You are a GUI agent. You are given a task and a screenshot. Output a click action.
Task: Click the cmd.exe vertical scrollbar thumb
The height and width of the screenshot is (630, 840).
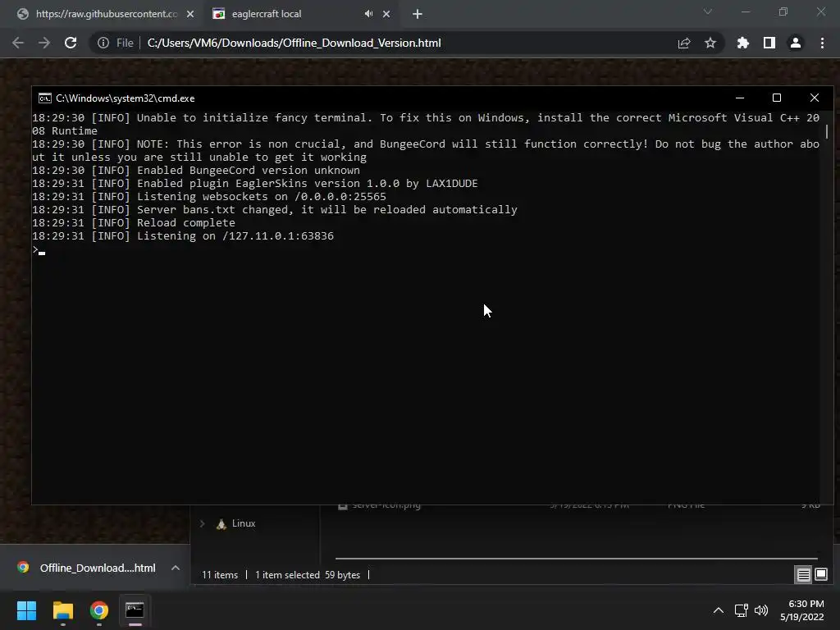point(827,131)
